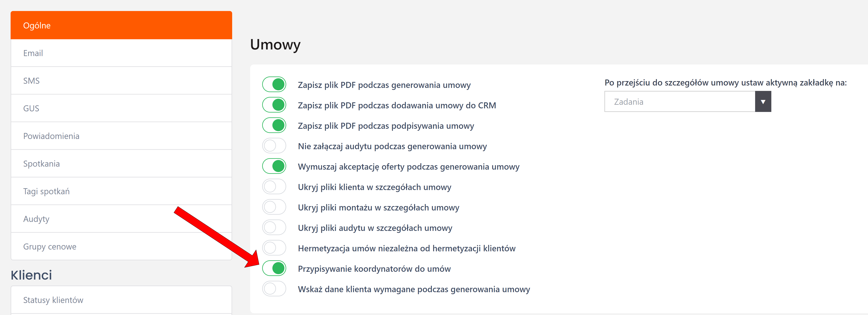Enable Ukryj pliki audytu w szczegółach umowy

pyautogui.click(x=274, y=228)
